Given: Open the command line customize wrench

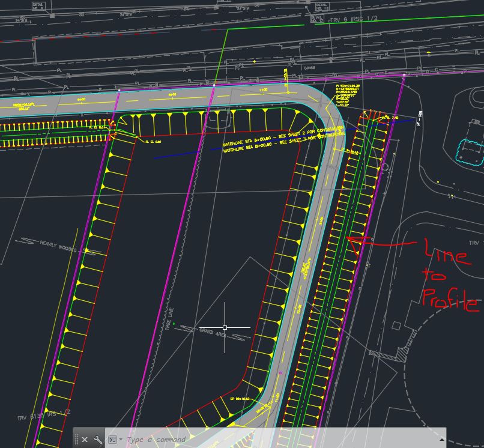Looking at the screenshot, I should pos(98,440).
